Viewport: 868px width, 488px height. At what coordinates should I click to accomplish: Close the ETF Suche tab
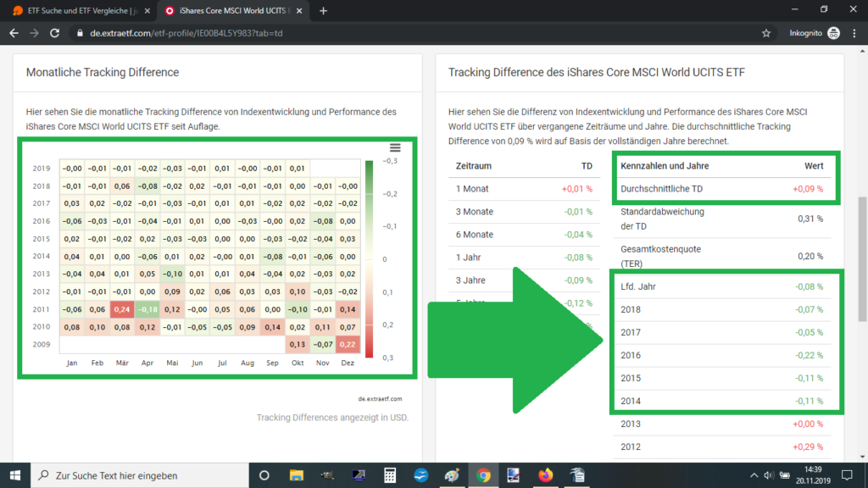point(147,10)
